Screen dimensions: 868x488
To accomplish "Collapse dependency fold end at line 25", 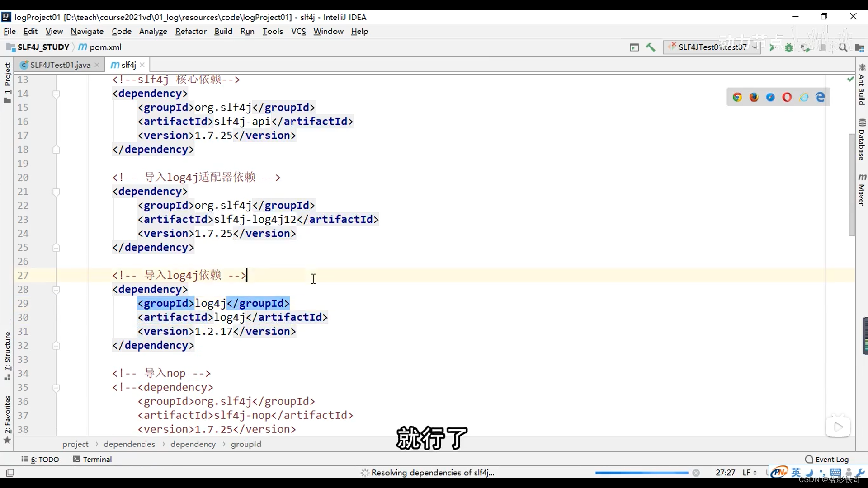I will click(x=56, y=248).
